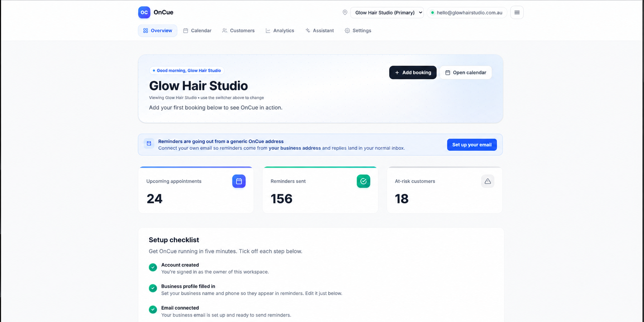This screenshot has height=322, width=644.
Task: Click the envelope icon in the reminders banner
Action: click(x=149, y=143)
